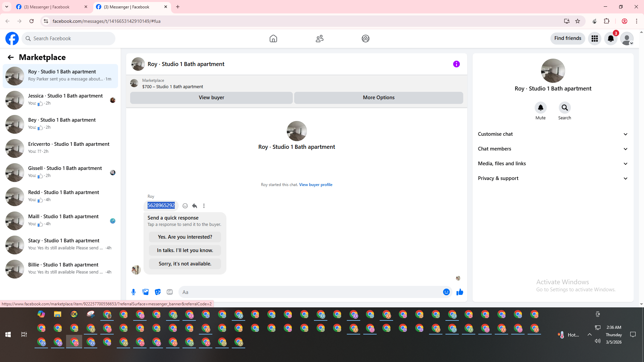Open the Facebook menu grid icon
The height and width of the screenshot is (362, 644).
[595, 39]
